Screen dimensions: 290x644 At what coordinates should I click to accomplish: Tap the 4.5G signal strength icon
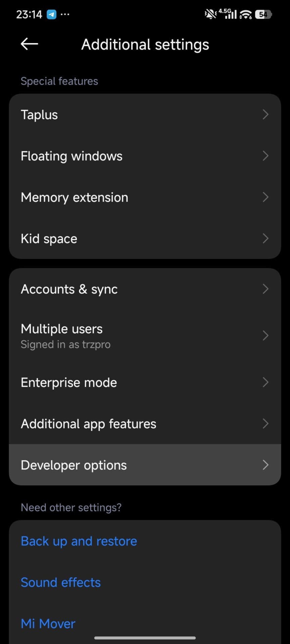228,14
